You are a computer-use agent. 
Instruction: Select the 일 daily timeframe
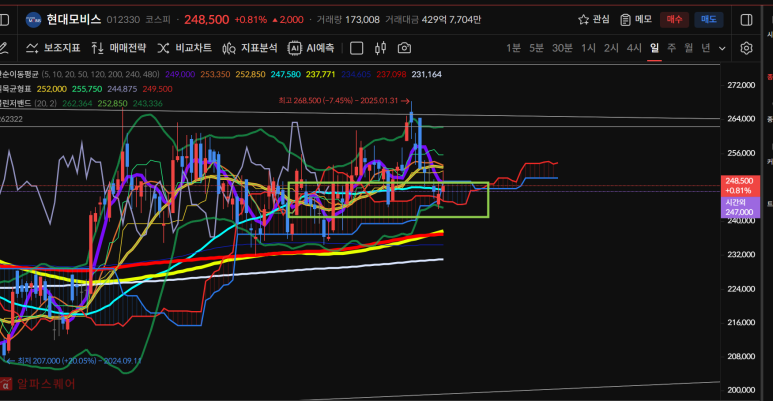(654, 48)
